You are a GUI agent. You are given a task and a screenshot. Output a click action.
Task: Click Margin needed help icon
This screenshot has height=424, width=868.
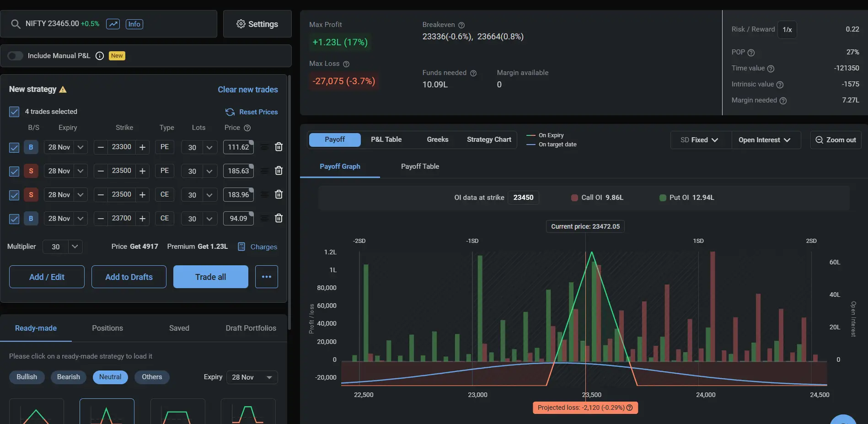783,101
